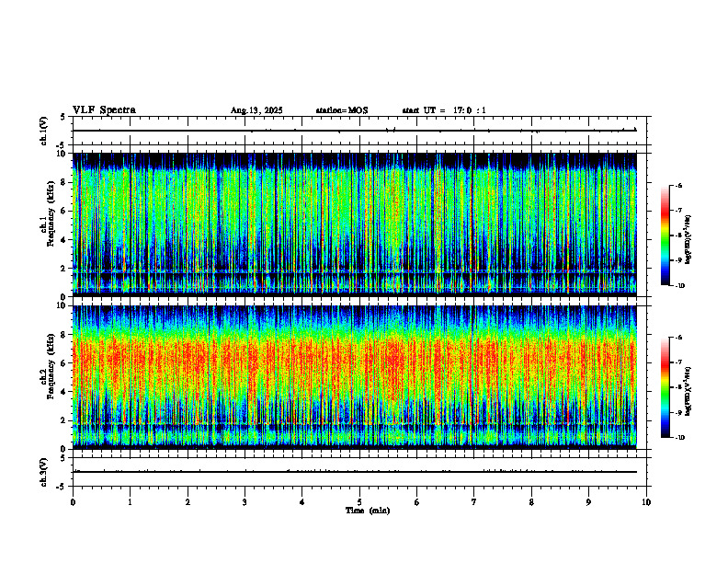Click the time axis tick label "8"

click(x=531, y=502)
